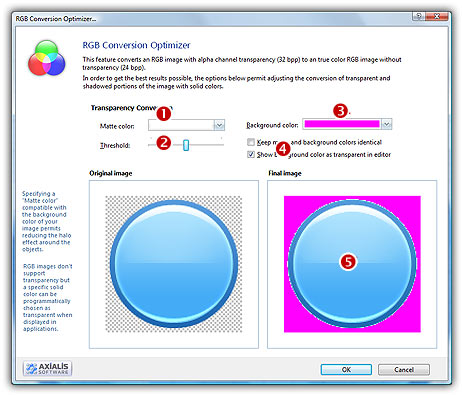Screen dimensions: 462x395
Task: Enable Keep matte and background colors identical
Action: [x=251, y=142]
